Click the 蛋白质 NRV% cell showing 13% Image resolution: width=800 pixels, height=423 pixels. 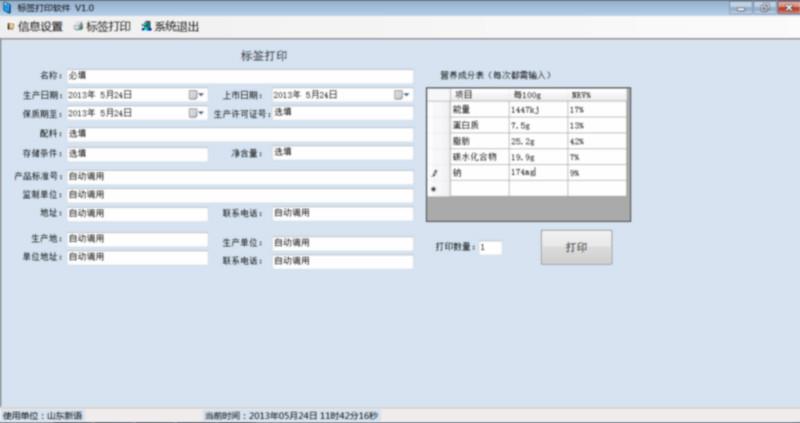click(596, 126)
